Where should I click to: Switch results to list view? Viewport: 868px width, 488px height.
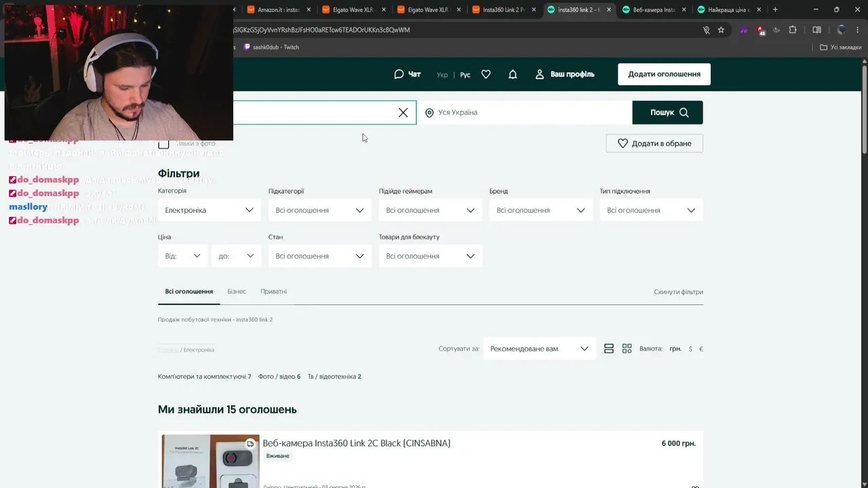tap(609, 348)
